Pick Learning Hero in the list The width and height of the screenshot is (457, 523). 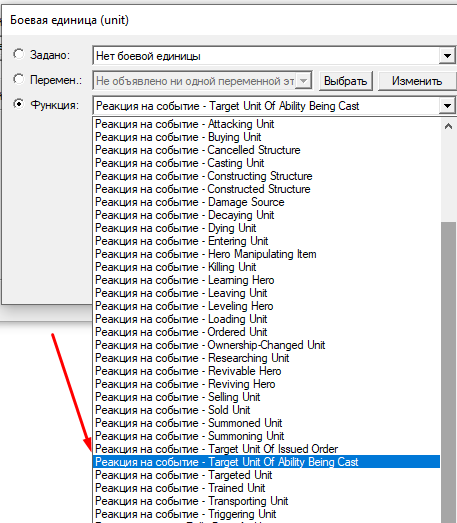point(266,280)
